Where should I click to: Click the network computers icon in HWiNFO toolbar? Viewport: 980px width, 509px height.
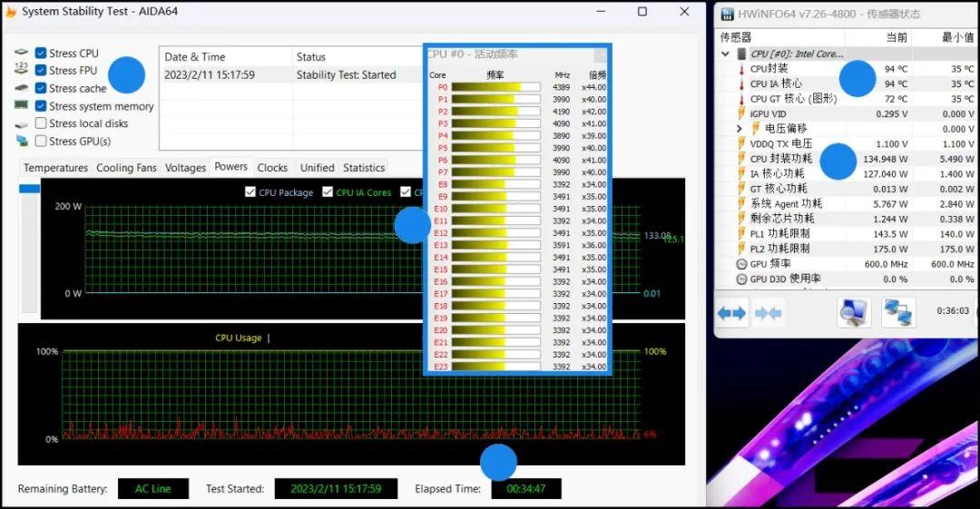(898, 313)
